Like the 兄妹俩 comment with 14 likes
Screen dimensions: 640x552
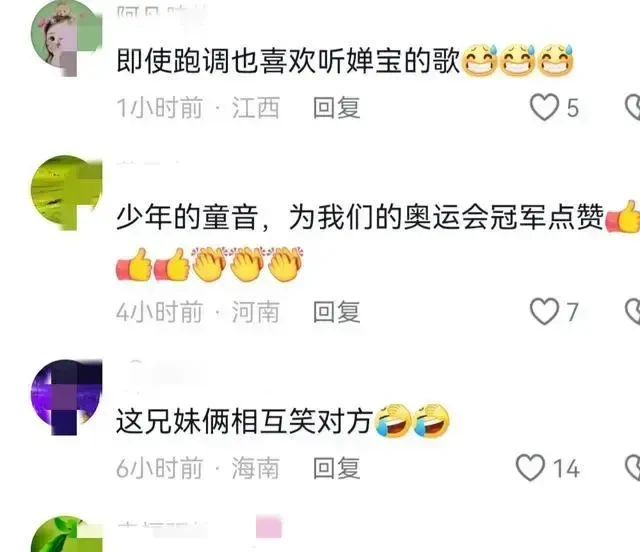pos(531,467)
